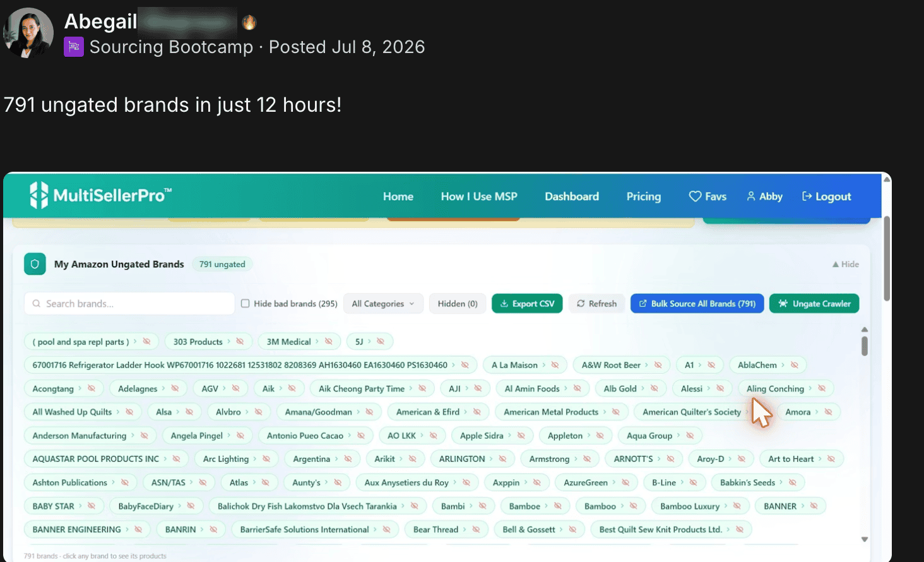Click the Logout arrow icon
Screen dimensions: 924x562
(x=807, y=196)
